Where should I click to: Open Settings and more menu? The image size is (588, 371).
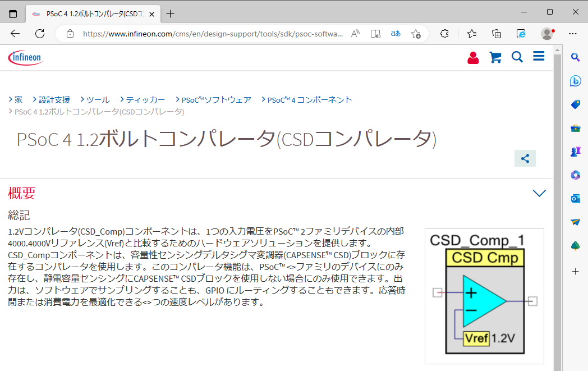[x=573, y=34]
